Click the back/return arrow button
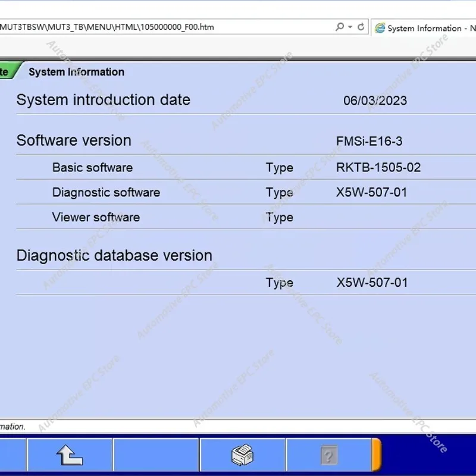 click(70, 456)
